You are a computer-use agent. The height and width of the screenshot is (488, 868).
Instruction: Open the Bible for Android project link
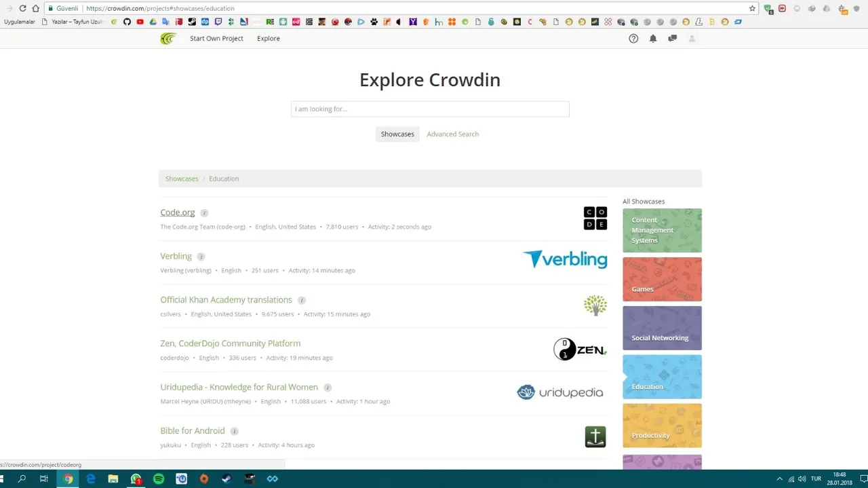pyautogui.click(x=193, y=430)
